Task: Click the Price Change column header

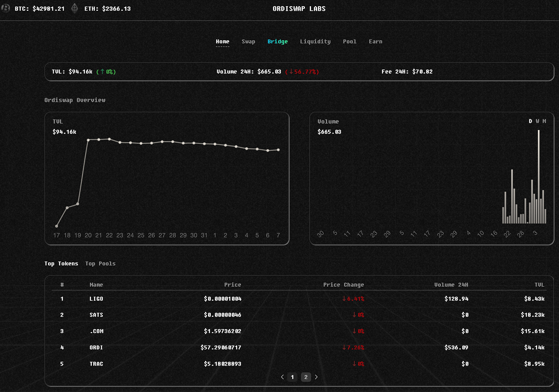Action: click(x=344, y=285)
